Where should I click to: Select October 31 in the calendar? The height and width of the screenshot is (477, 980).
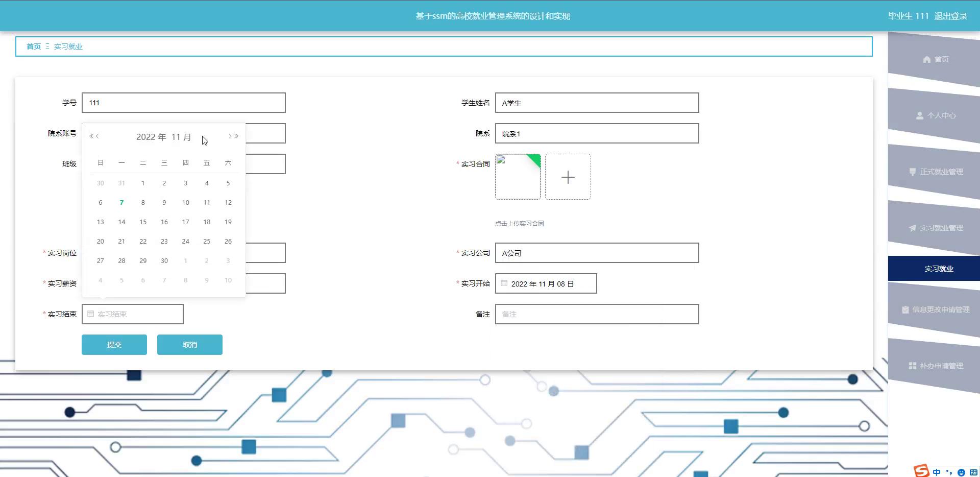(121, 183)
